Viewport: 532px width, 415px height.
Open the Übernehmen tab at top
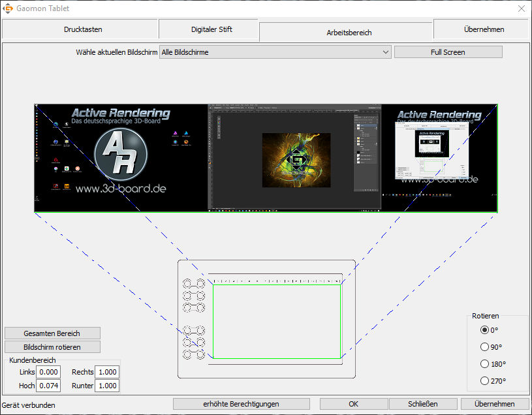(x=484, y=29)
